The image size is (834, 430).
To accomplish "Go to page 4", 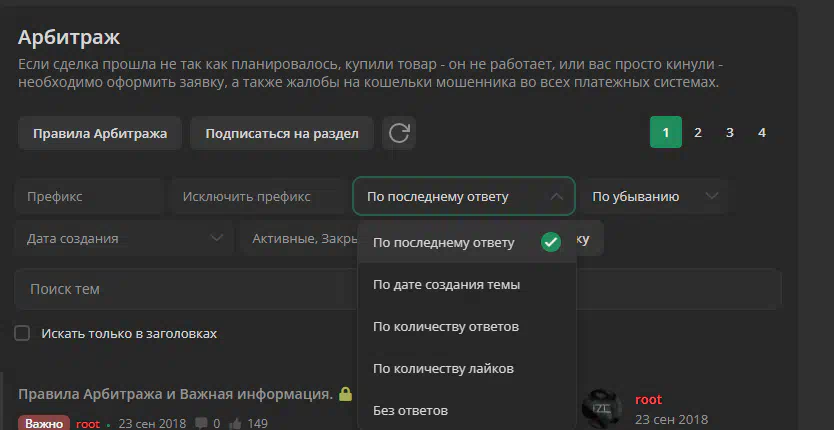I will (762, 132).
